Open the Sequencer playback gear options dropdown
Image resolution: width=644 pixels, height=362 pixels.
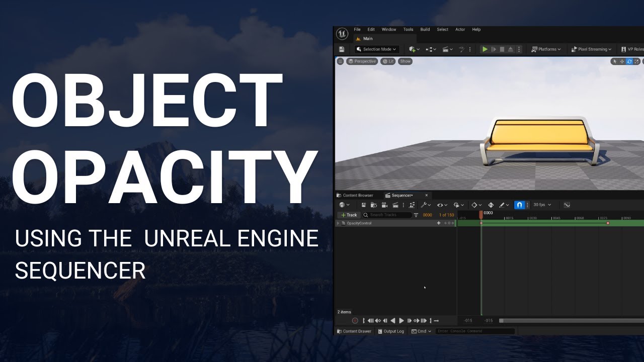point(459,205)
